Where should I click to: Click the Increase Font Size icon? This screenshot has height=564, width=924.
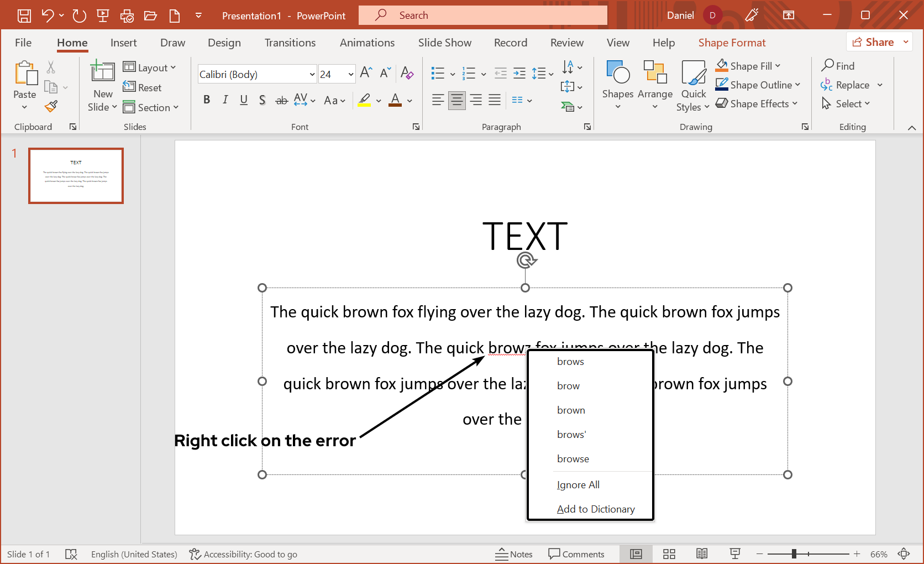point(365,72)
